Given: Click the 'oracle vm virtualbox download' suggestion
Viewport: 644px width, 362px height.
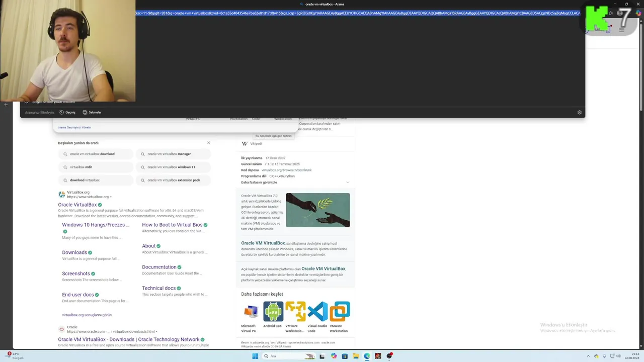Looking at the screenshot, I should click(x=95, y=154).
